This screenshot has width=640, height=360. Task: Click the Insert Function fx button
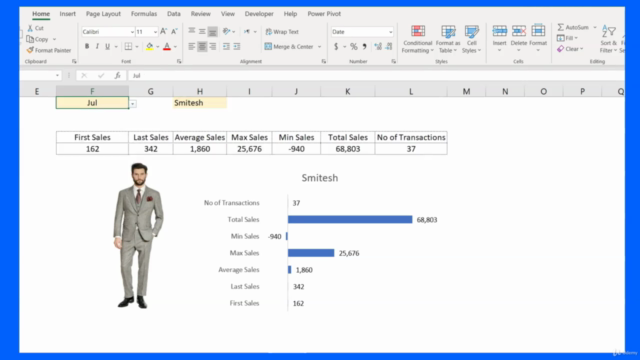point(118,76)
